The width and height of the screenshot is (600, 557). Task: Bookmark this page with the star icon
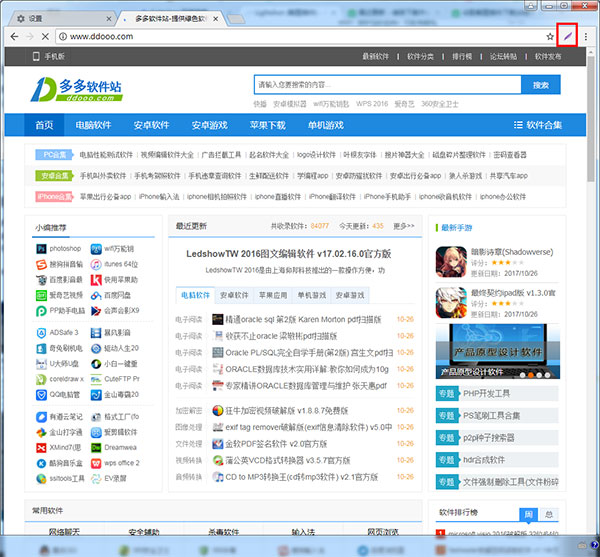550,36
